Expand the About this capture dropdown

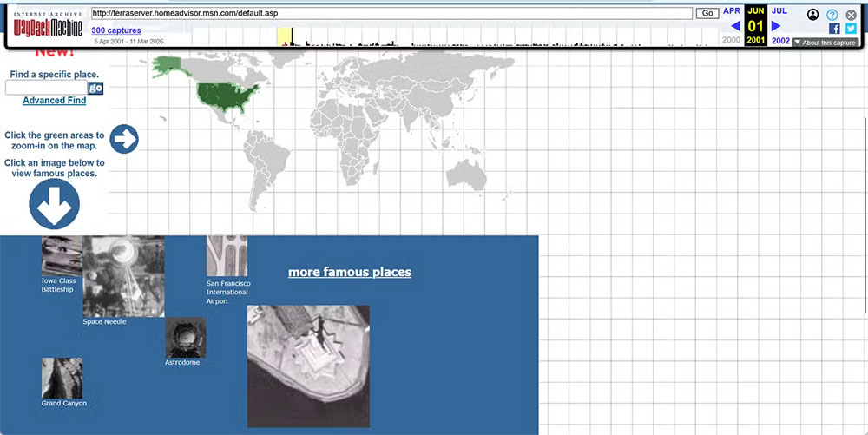pyautogui.click(x=825, y=43)
